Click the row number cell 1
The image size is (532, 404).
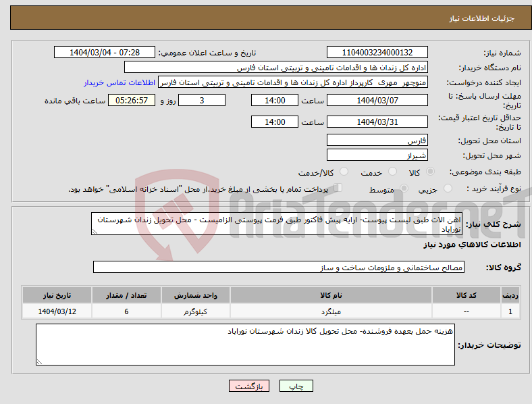[510, 311]
